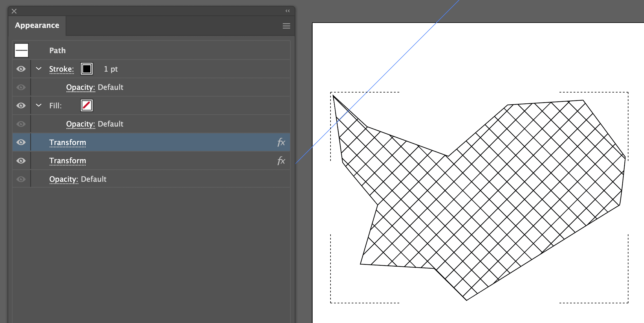
Task: Click the Stroke color thumbnail
Action: (x=86, y=68)
